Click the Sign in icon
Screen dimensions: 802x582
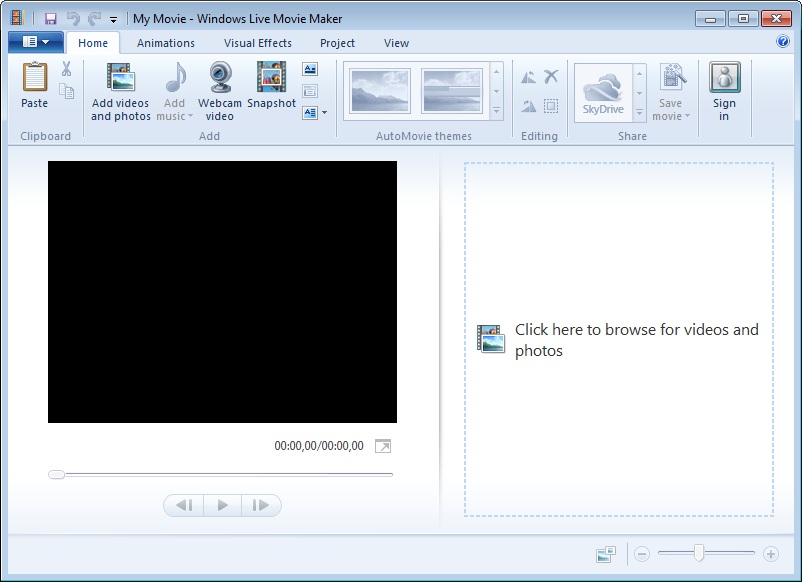point(724,80)
